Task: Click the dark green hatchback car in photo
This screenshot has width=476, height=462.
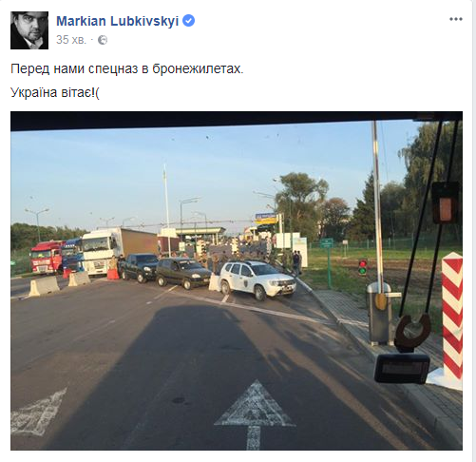Action: pyautogui.click(x=183, y=273)
